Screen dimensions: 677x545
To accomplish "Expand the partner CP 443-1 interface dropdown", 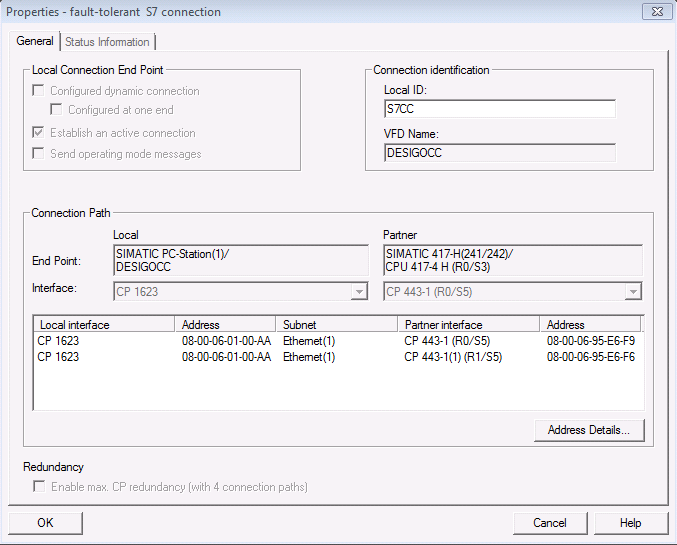I will point(632,292).
